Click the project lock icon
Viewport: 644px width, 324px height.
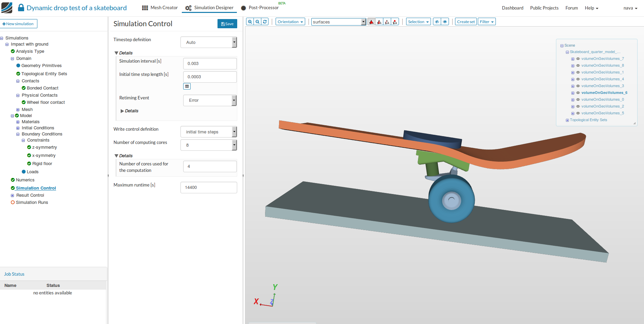click(21, 8)
